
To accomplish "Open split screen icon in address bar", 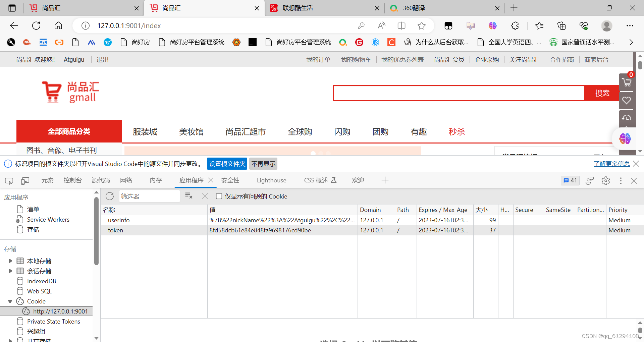I will pos(401,25).
